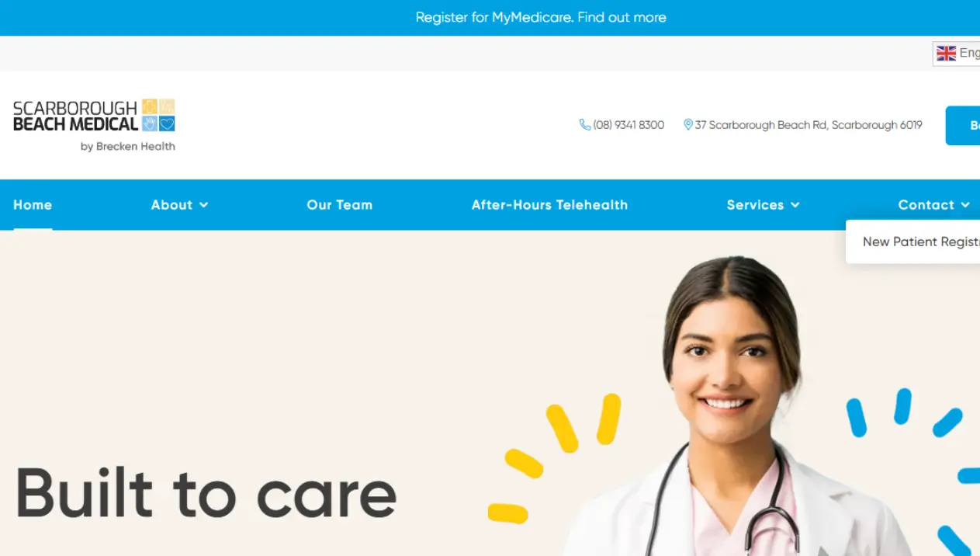The image size is (980, 556).
Task: Open the 37 Scarborough Beach Rd address link
Action: pos(809,125)
